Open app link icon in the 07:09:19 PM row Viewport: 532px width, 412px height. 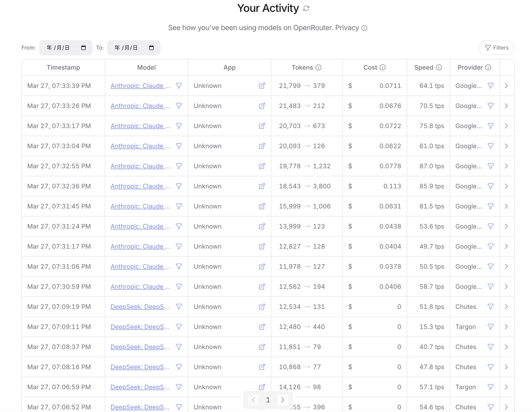[262, 307]
